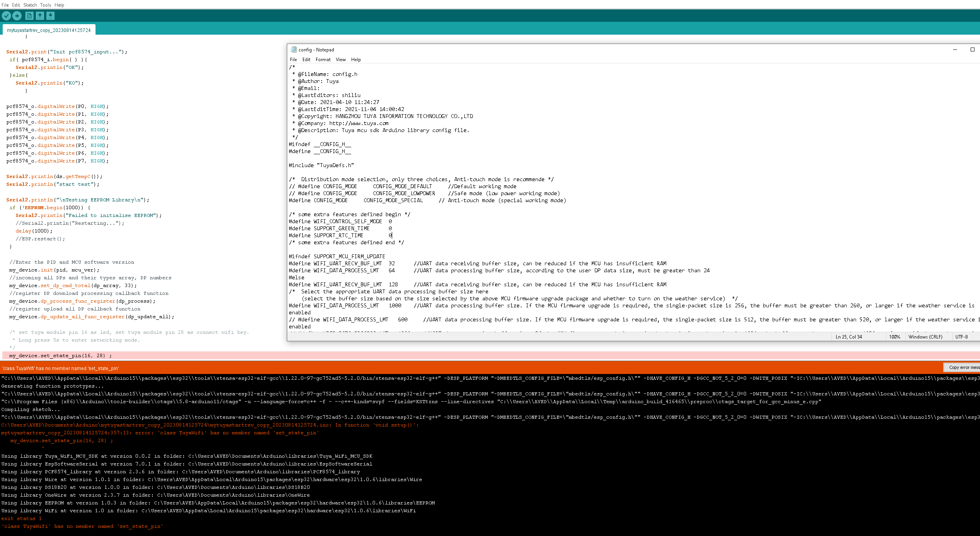Click the Verify checkmark button
Viewport: 980px width, 536px height.
click(x=7, y=16)
